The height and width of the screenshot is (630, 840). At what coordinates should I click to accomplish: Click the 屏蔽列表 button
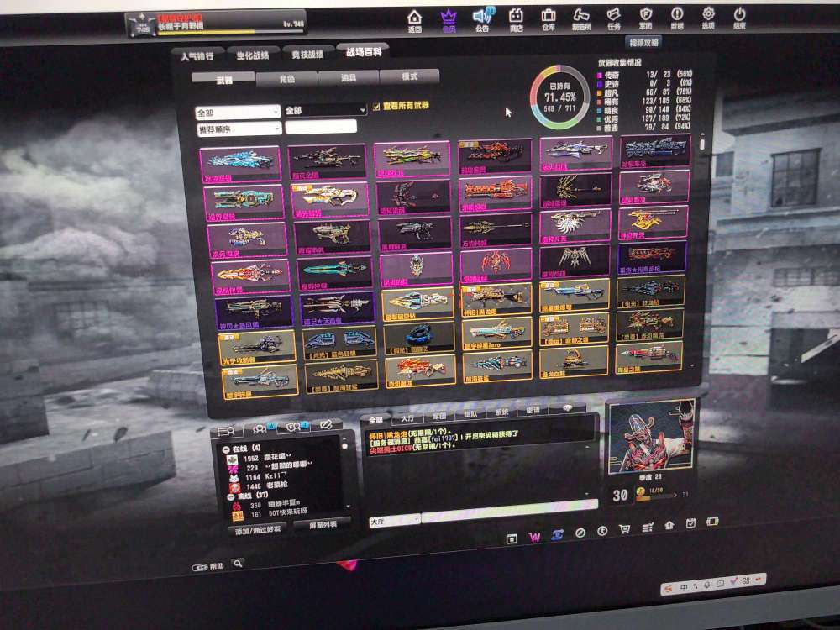point(323,524)
